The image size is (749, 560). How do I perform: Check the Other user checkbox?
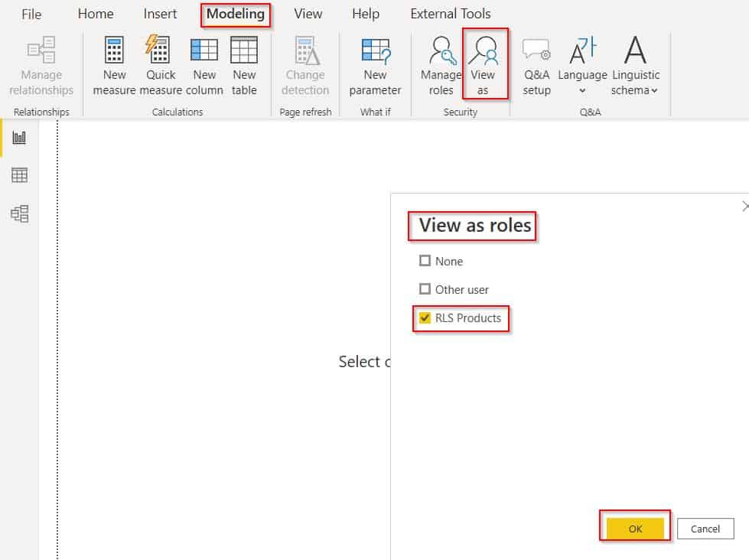[x=425, y=289]
